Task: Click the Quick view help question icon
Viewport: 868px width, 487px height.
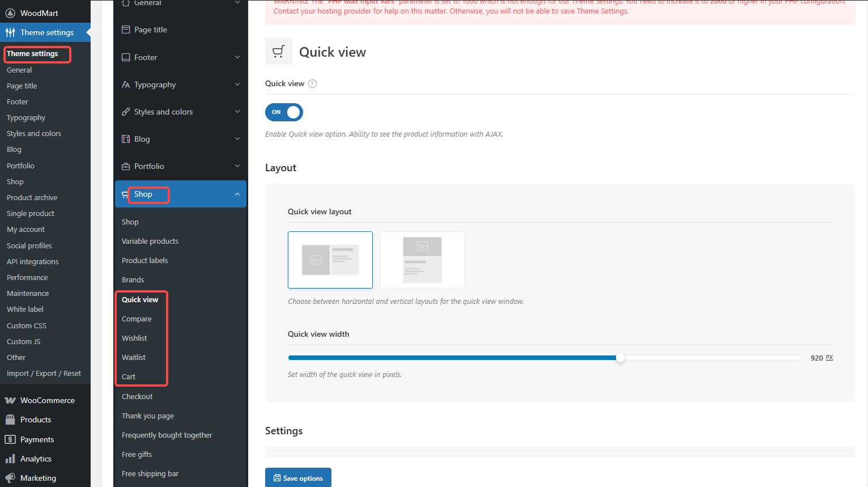Action: pos(312,84)
